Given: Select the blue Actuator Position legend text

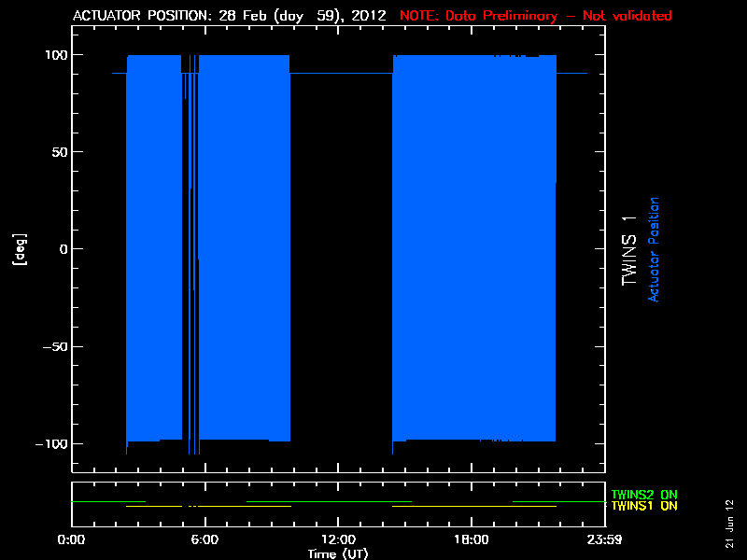Looking at the screenshot, I should pos(654,249).
